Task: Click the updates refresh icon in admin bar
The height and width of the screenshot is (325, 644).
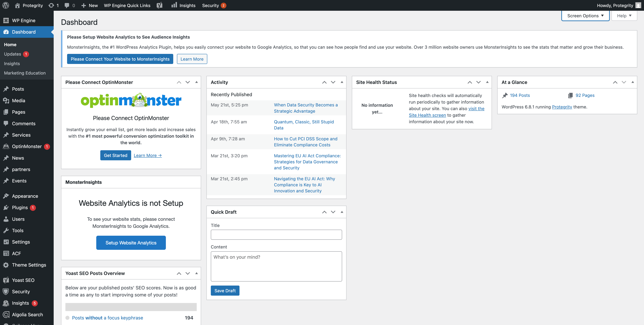Action: 51,5
